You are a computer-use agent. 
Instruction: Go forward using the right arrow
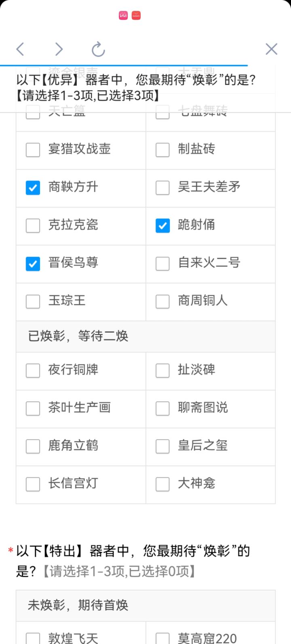(59, 49)
